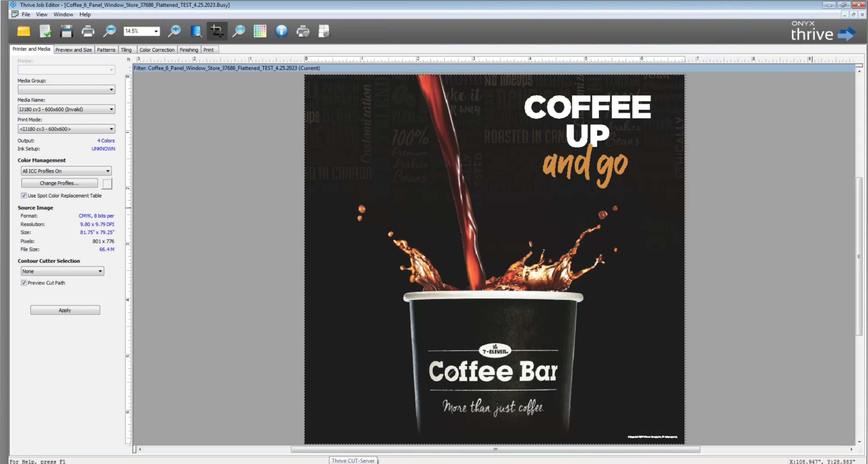Click the 66.4 M file size value
868x464 pixels.
[x=107, y=250]
